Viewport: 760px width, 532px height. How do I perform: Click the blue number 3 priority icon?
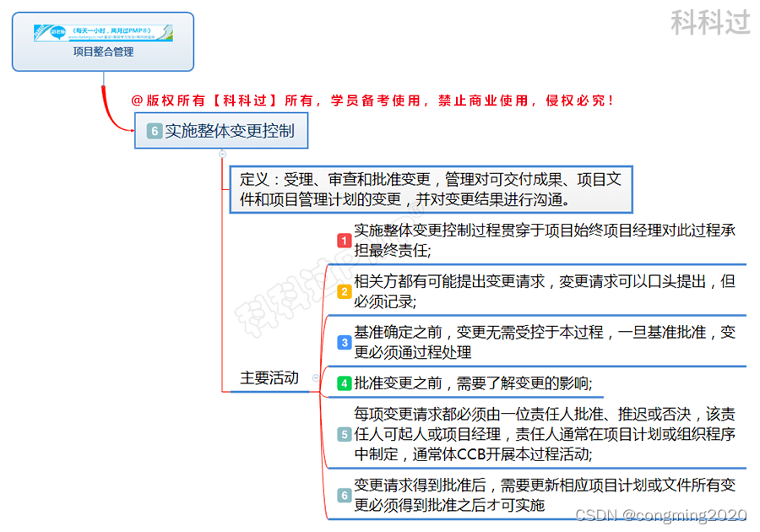pyautogui.click(x=345, y=343)
